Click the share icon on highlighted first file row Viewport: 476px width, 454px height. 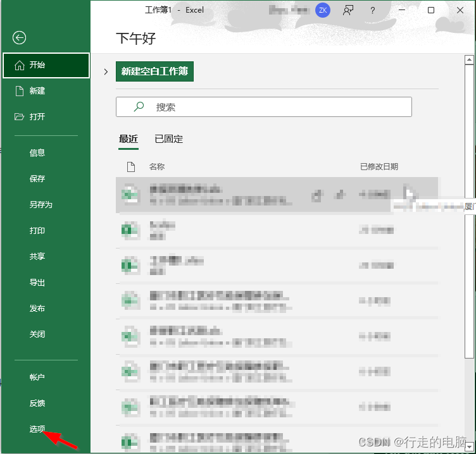pos(316,195)
